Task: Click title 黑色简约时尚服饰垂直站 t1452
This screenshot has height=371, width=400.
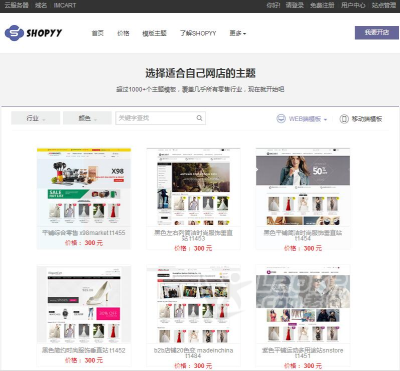Action: point(84,350)
